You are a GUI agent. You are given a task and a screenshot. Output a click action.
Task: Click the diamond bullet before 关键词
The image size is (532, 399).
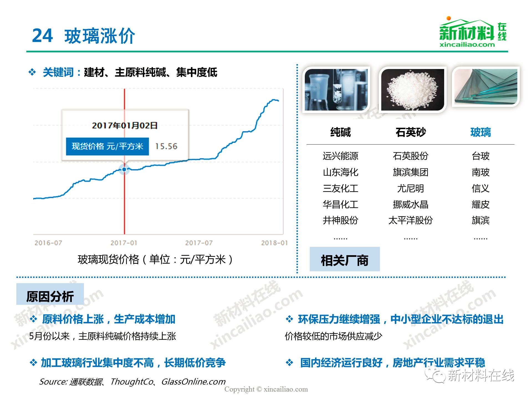pos(32,72)
